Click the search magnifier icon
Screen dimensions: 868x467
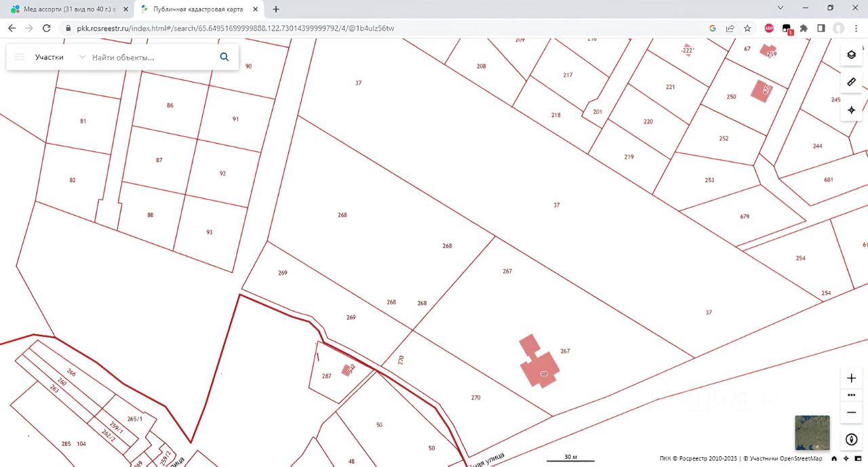tap(224, 57)
